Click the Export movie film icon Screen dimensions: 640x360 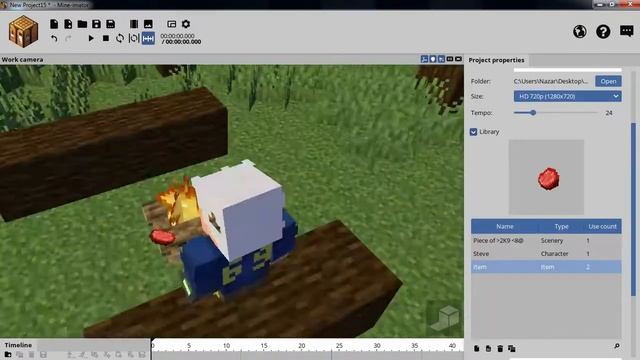tap(134, 24)
